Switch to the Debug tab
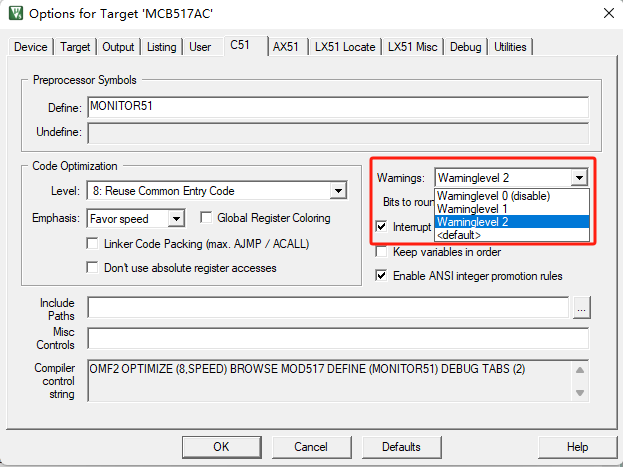 click(x=465, y=46)
